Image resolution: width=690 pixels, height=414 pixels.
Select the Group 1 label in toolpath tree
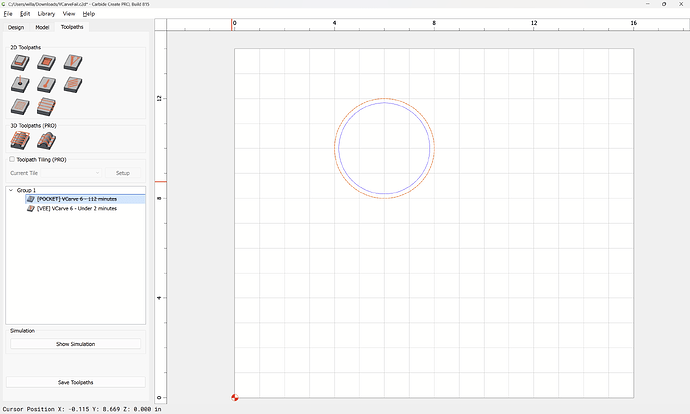[26, 190]
